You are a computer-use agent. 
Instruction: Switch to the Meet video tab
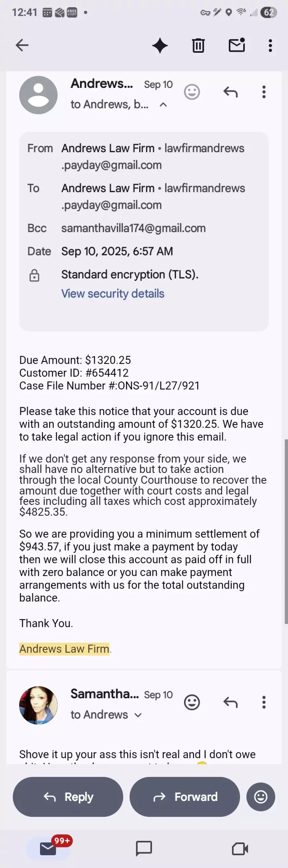(x=240, y=849)
